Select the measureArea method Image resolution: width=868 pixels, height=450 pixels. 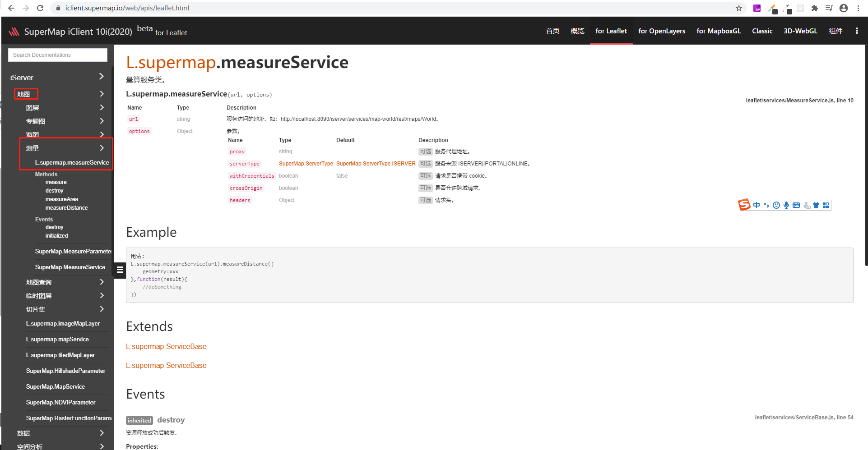click(62, 199)
